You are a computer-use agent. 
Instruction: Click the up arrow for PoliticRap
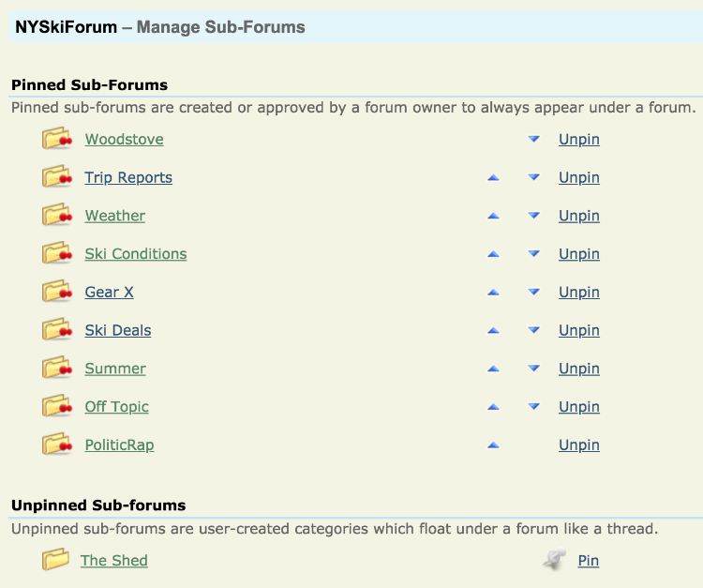pyautogui.click(x=493, y=445)
